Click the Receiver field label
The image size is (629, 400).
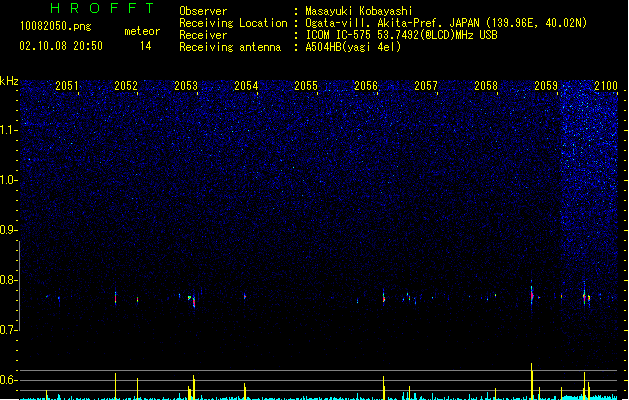(x=203, y=35)
